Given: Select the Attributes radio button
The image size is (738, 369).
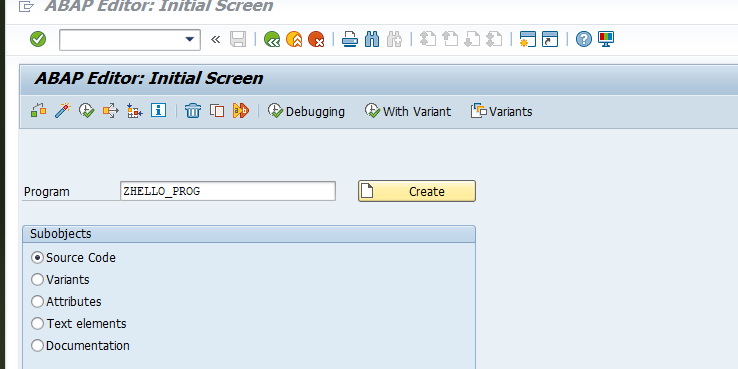Looking at the screenshot, I should [x=37, y=301].
